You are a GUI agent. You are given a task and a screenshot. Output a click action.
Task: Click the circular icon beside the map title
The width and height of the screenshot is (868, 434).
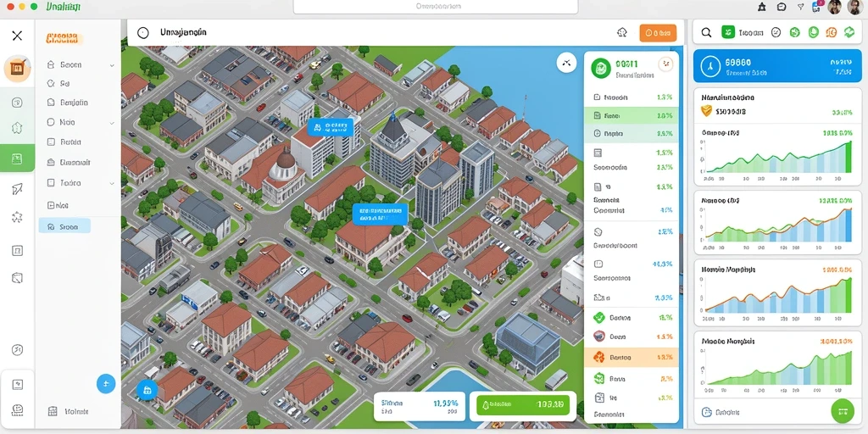click(x=142, y=33)
